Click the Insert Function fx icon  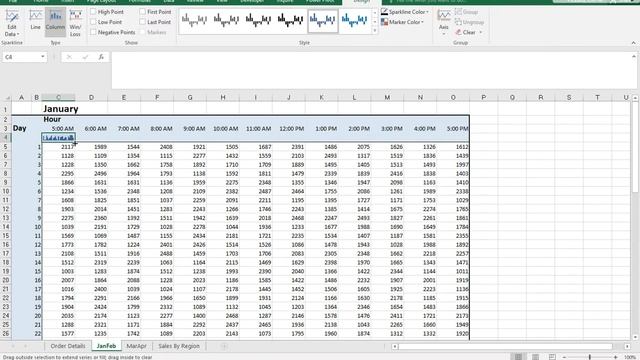[x=101, y=57]
